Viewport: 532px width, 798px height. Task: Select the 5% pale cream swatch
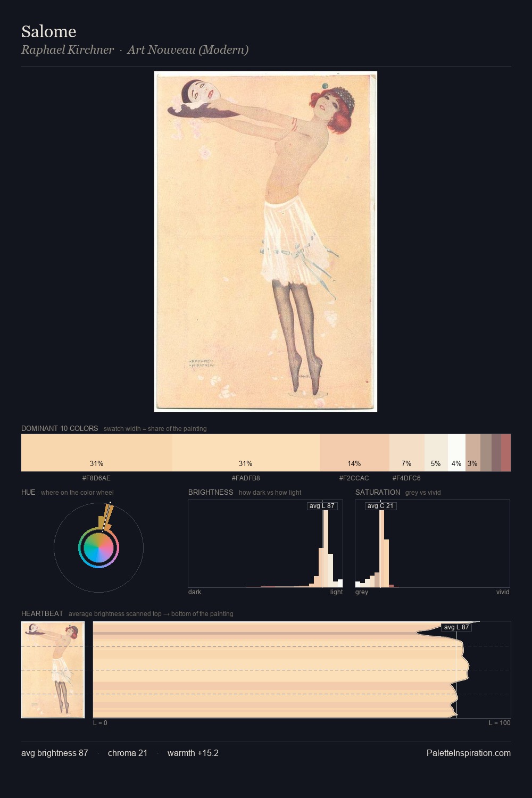click(x=436, y=453)
